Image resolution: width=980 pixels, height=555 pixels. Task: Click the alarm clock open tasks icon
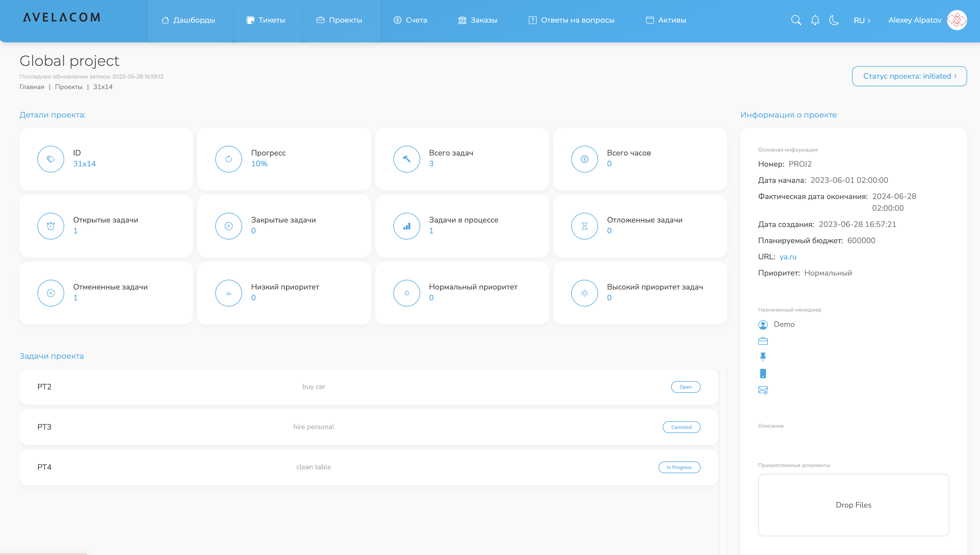(51, 226)
